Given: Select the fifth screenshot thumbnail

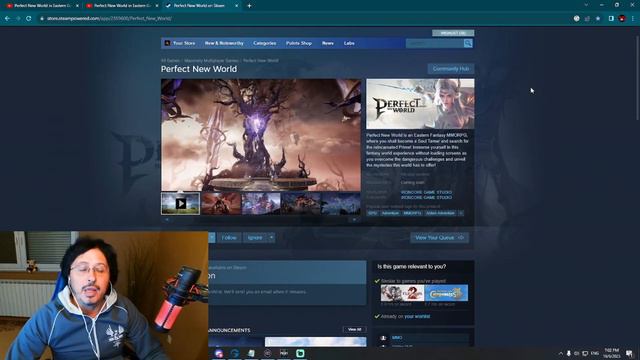Looking at the screenshot, I should point(341,203).
